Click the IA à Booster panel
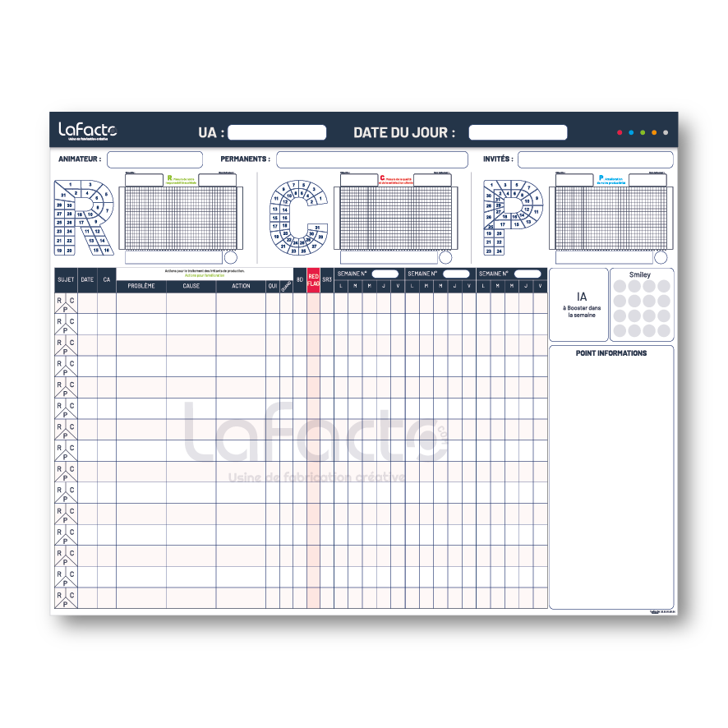 (578, 304)
